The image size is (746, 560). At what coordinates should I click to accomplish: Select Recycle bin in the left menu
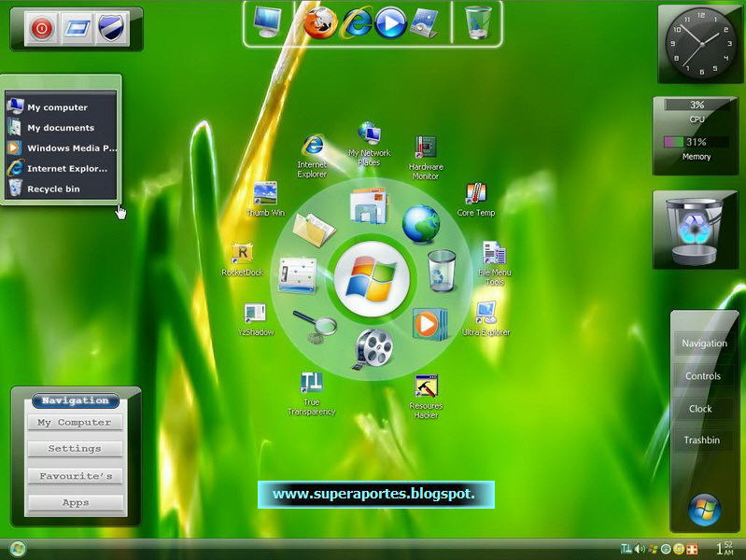pos(61,189)
